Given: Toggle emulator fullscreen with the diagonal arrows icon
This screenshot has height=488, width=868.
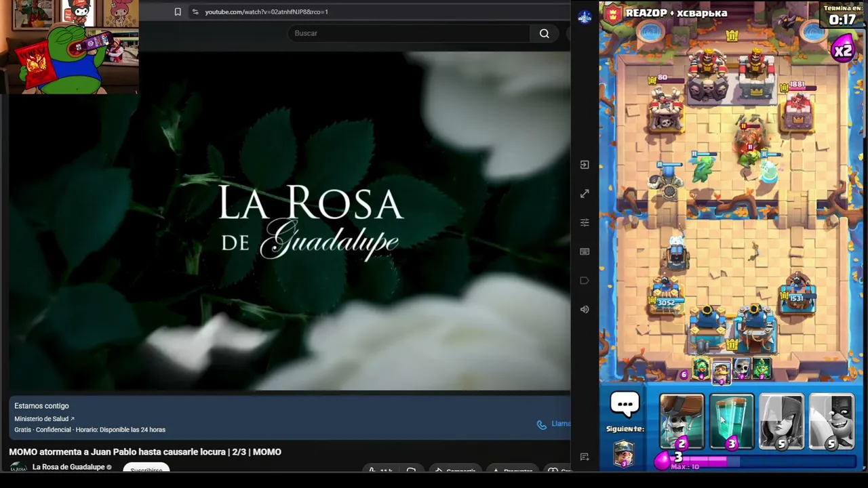Looking at the screenshot, I should pos(585,194).
